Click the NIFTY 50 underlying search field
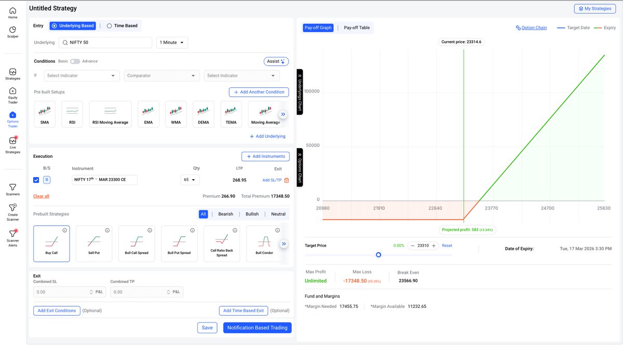Screen dimensions: 623x364 tap(105, 43)
